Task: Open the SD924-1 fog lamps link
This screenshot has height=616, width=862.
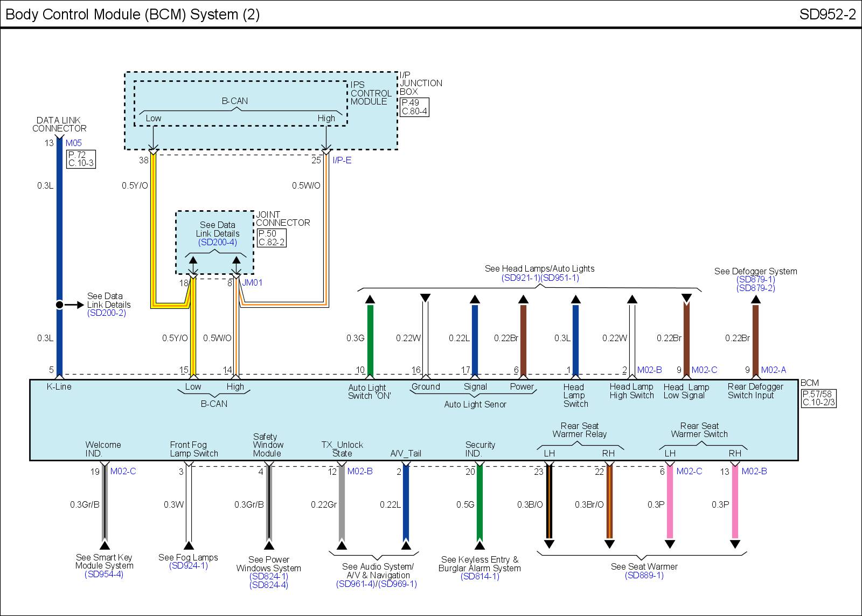Action: (188, 566)
